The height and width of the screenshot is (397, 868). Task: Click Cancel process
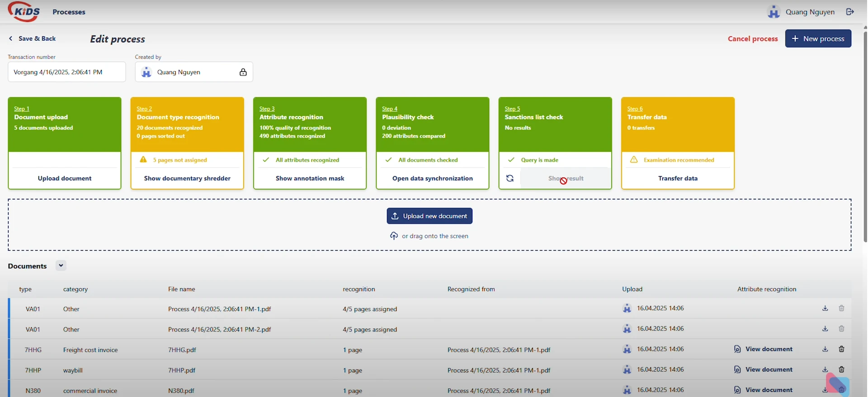pos(752,39)
